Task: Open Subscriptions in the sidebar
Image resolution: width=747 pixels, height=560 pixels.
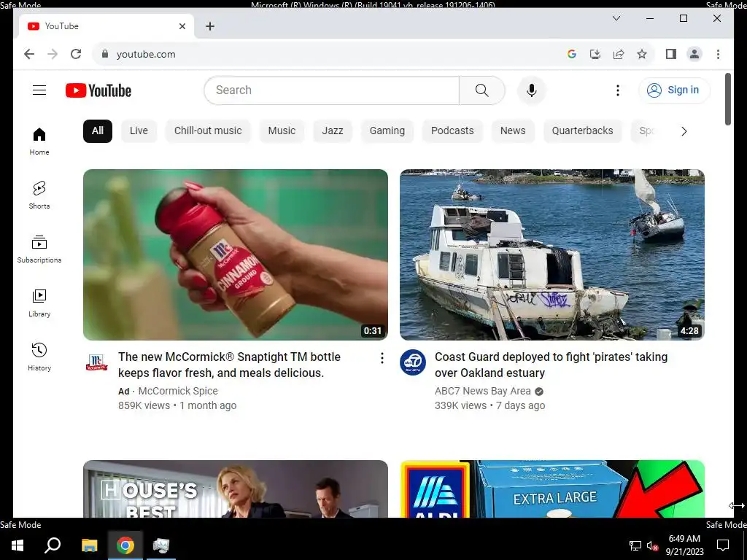Action: 39,249
